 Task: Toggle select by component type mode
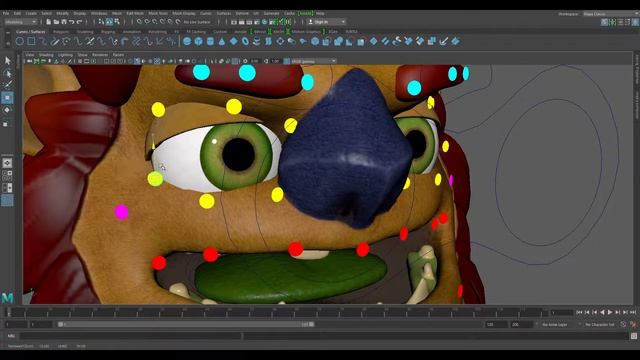117,22
